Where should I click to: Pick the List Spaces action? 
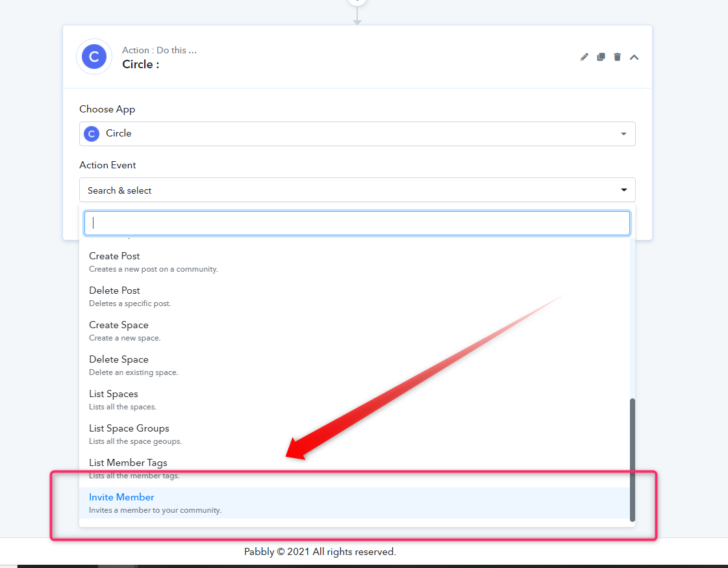pyautogui.click(x=354, y=400)
